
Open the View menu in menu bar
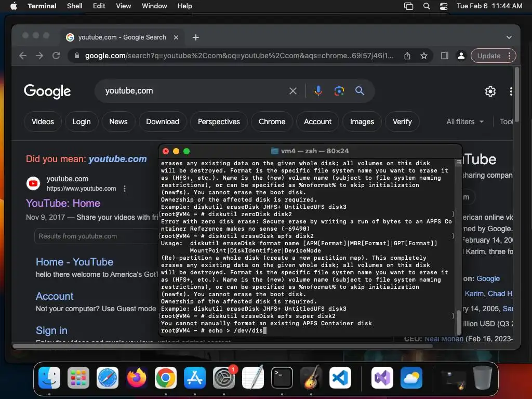[123, 6]
